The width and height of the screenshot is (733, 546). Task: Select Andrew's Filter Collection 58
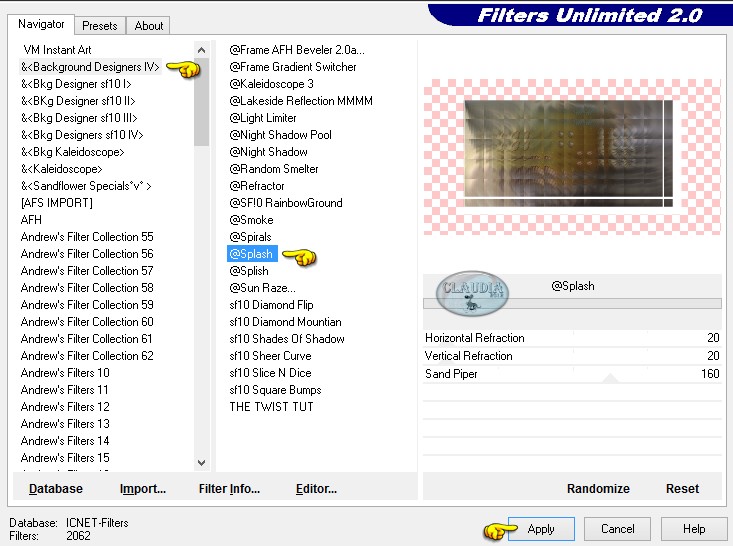pos(87,288)
